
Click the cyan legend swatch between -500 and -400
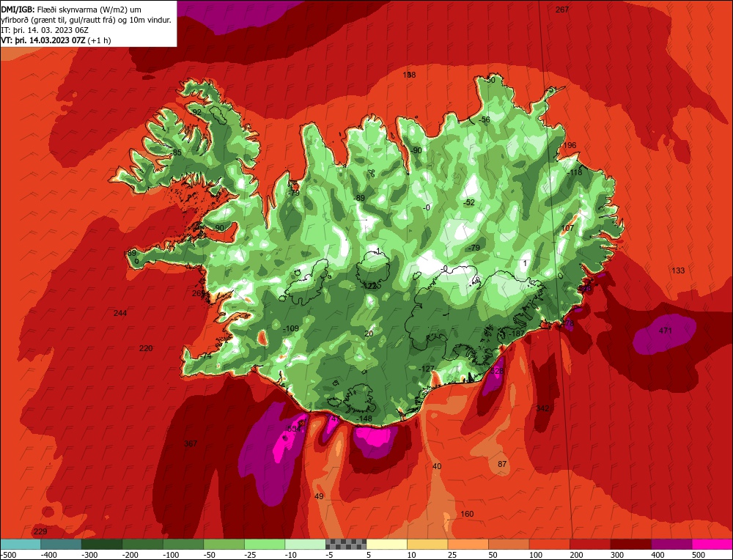pos(21,544)
